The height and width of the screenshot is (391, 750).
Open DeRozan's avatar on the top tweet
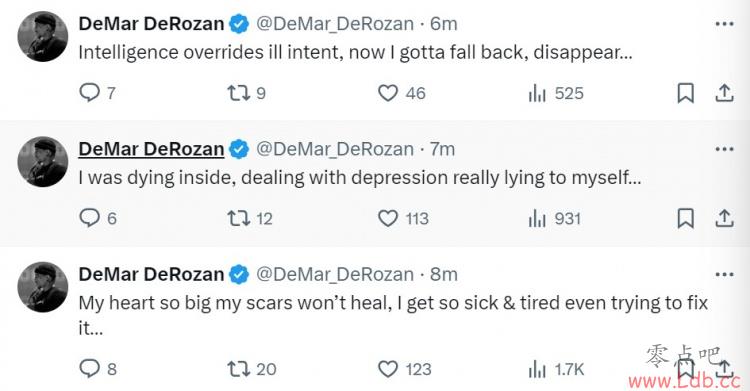pos(43,36)
